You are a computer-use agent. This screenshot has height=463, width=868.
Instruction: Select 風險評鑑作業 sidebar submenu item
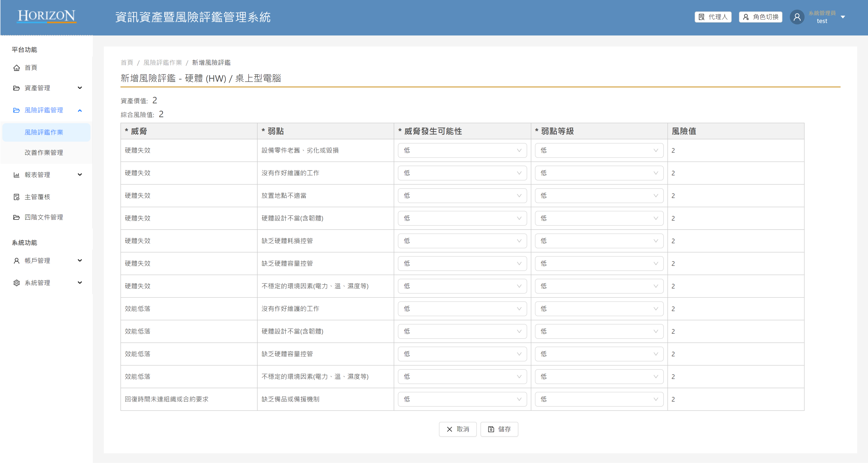pos(44,132)
